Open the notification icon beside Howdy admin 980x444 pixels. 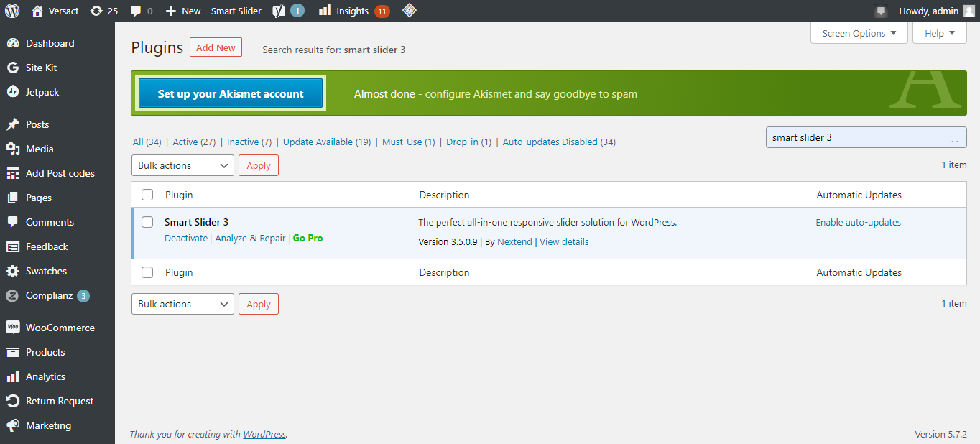[880, 11]
